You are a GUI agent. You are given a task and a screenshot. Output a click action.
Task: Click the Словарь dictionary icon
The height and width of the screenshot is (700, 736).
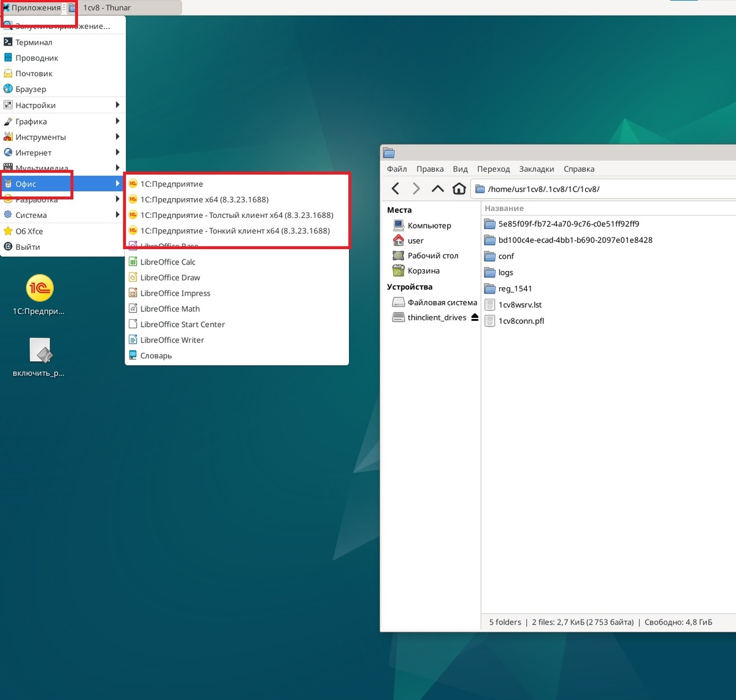(x=133, y=355)
